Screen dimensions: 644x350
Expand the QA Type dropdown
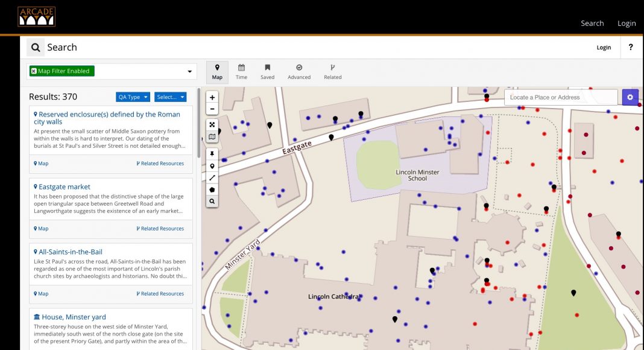pyautogui.click(x=133, y=97)
